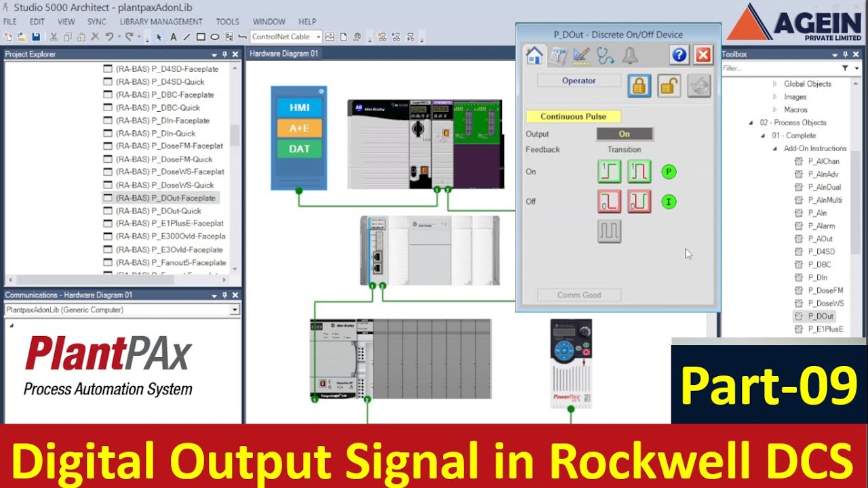The width and height of the screenshot is (868, 488).
Task: Open the SYNC menu
Action: (97, 22)
